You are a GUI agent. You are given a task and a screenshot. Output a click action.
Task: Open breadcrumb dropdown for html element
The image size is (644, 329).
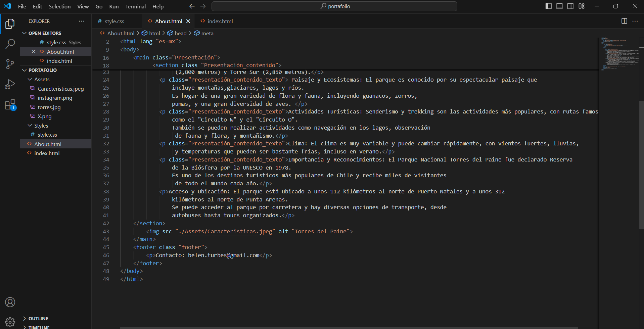[151, 33]
